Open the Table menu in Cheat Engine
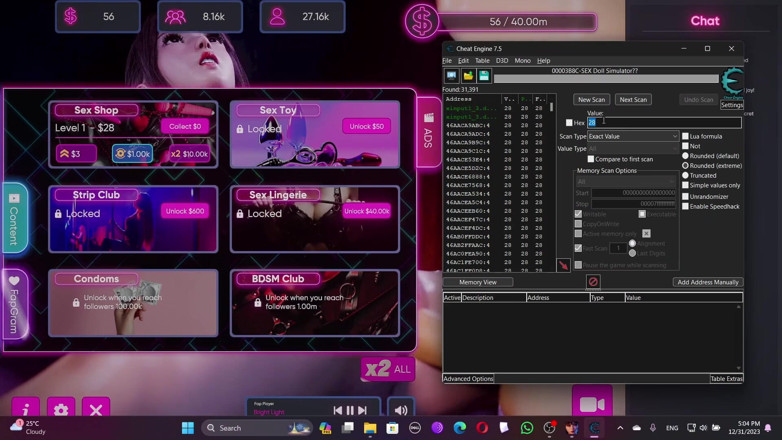This screenshot has height=440, width=782. (x=482, y=60)
